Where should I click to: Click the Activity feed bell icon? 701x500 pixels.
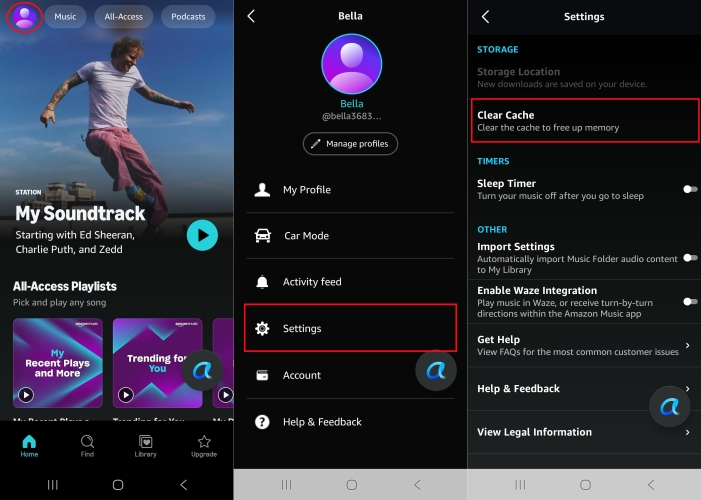pos(262,282)
